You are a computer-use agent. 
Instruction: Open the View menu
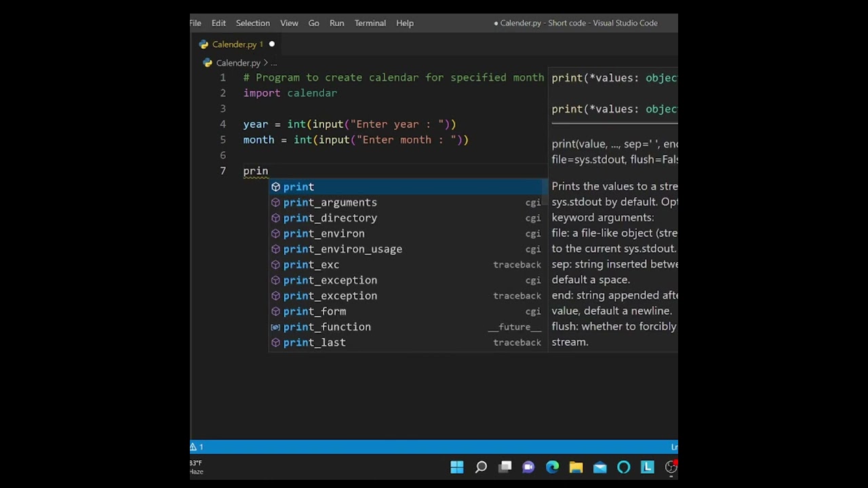289,23
